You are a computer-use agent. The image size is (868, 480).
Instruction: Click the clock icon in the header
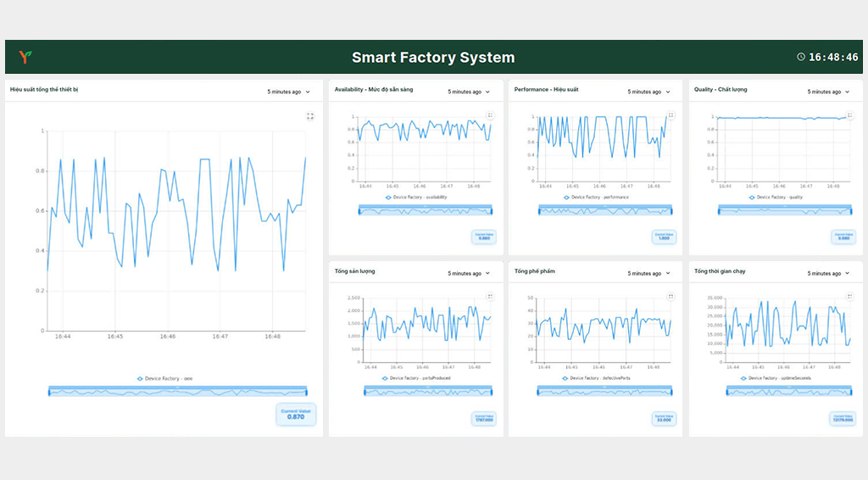tap(801, 57)
